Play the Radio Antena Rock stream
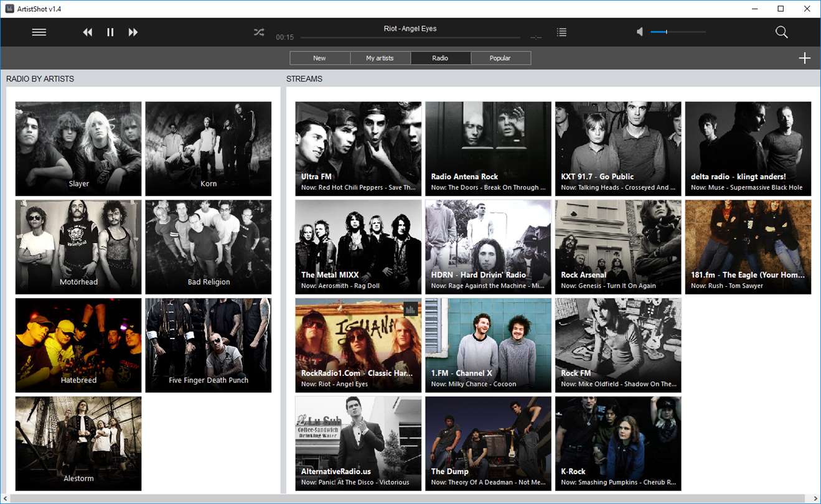The height and width of the screenshot is (504, 821). pyautogui.click(x=489, y=149)
